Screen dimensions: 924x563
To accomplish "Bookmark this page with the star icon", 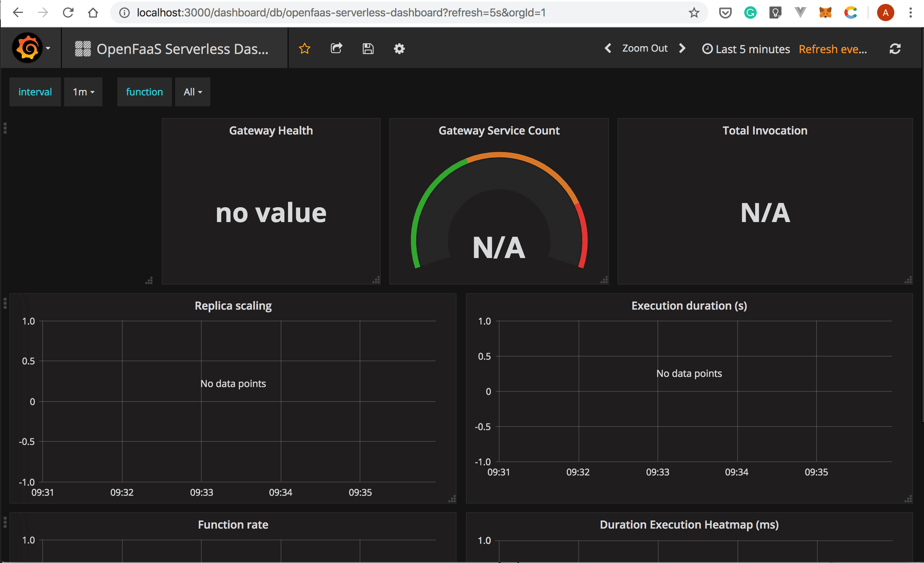I will point(694,13).
